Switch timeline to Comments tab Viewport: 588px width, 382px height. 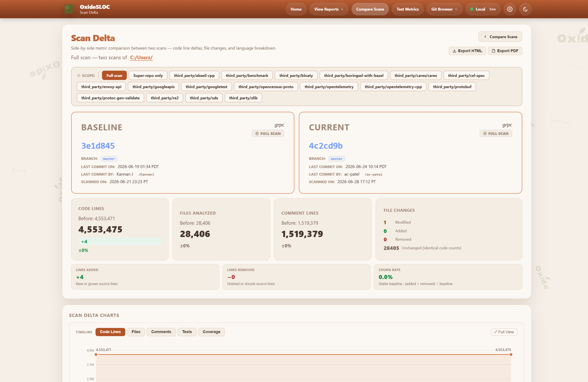(161, 332)
